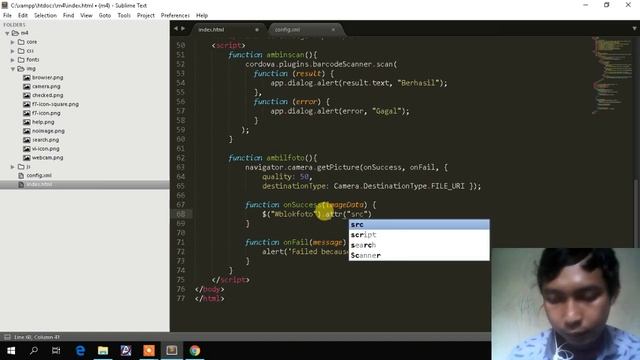Expand the js folder
The image size is (640, 360).
[13, 167]
